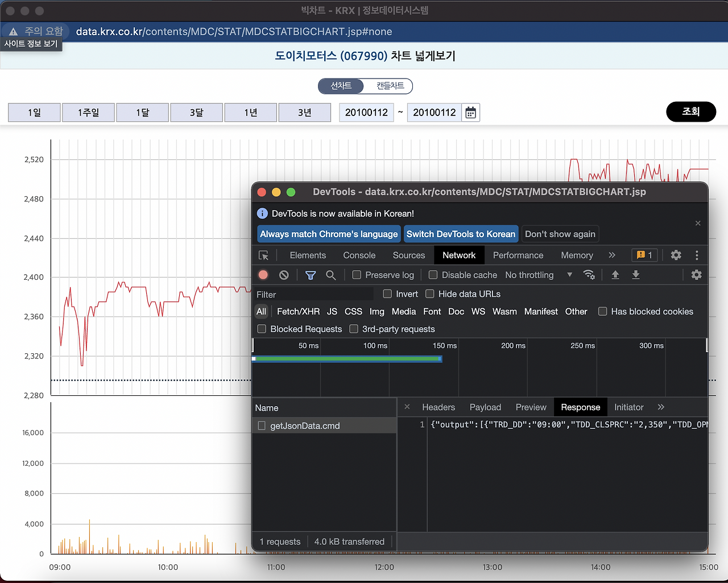
Task: Filter requests by Img type
Action: click(377, 311)
